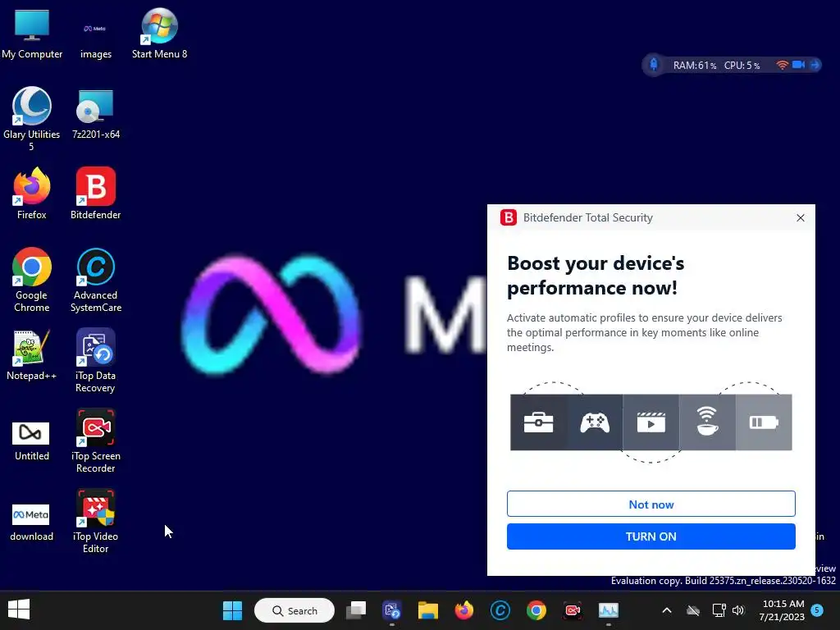840x630 pixels.
Task: Click the camera icon in performance widget
Action: click(798, 65)
